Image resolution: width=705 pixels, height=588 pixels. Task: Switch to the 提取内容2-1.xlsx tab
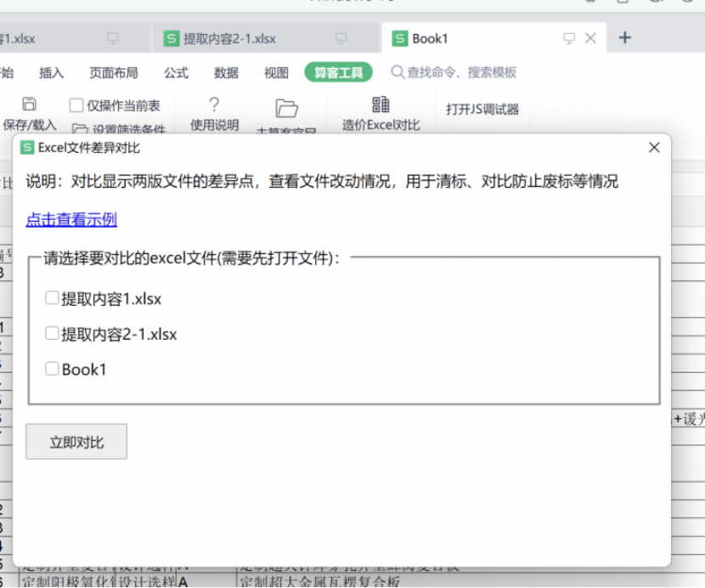pos(229,38)
